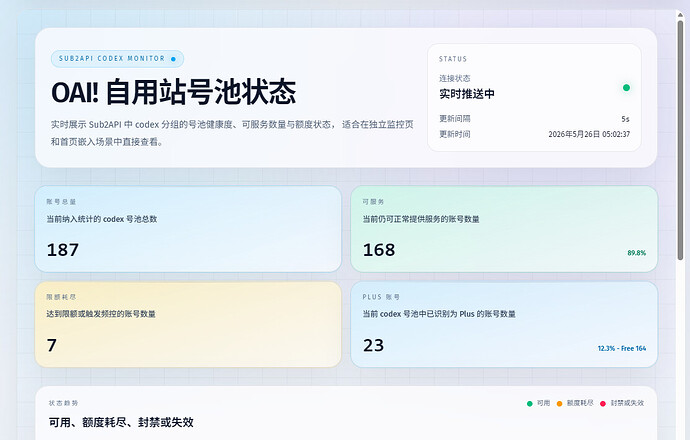Click the 可服务 card value 168

[x=379, y=250]
